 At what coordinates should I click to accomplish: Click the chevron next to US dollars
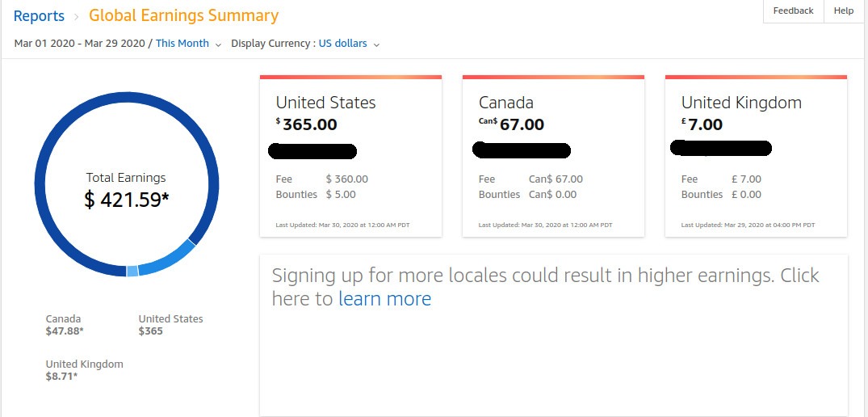[377, 44]
